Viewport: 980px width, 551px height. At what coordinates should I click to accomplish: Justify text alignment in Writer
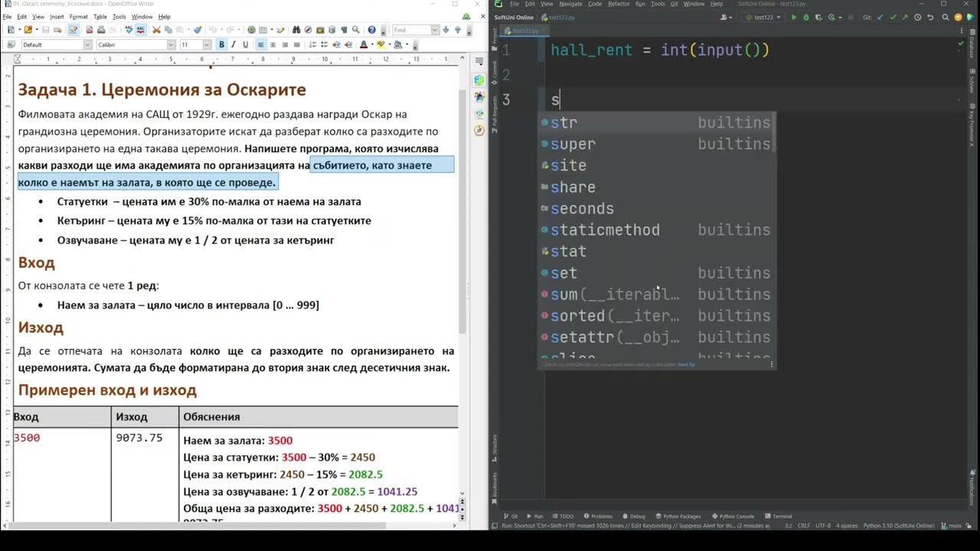tap(296, 44)
